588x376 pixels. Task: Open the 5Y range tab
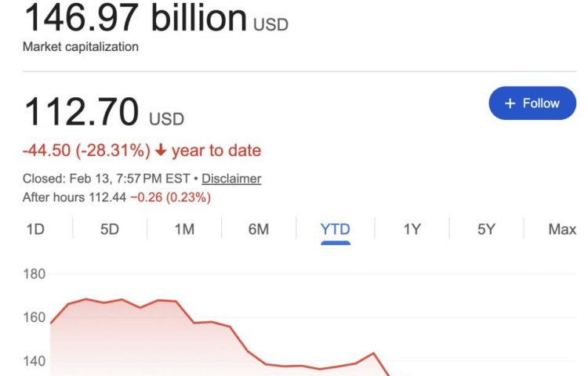click(x=486, y=230)
